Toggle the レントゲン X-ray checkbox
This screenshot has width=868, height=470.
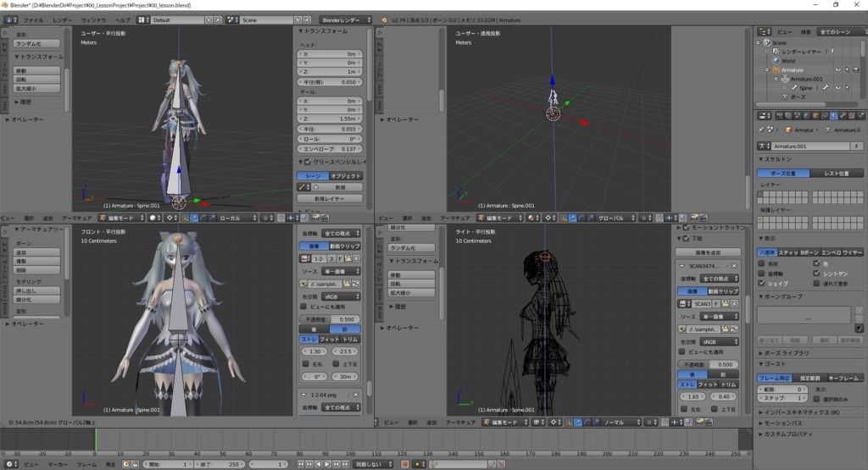coord(816,274)
